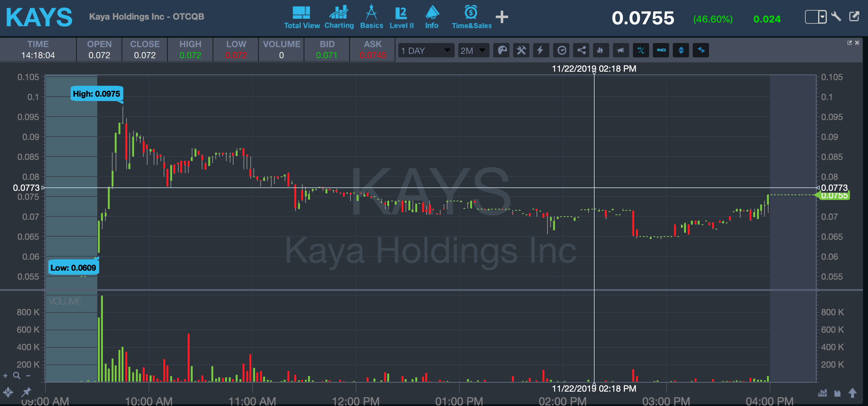The image size is (868, 406).
Task: Open the window layout dropdown arrow
Action: point(822,17)
